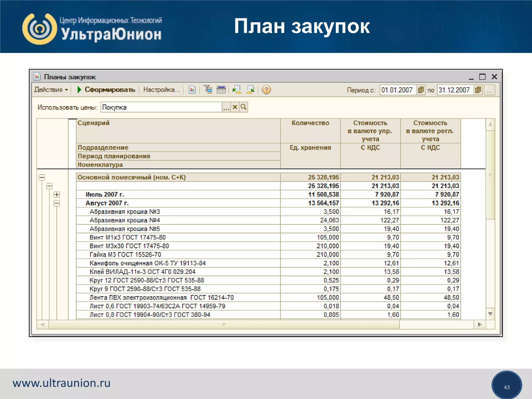
Task: Click the grouping tree filter icon
Action: (x=208, y=90)
